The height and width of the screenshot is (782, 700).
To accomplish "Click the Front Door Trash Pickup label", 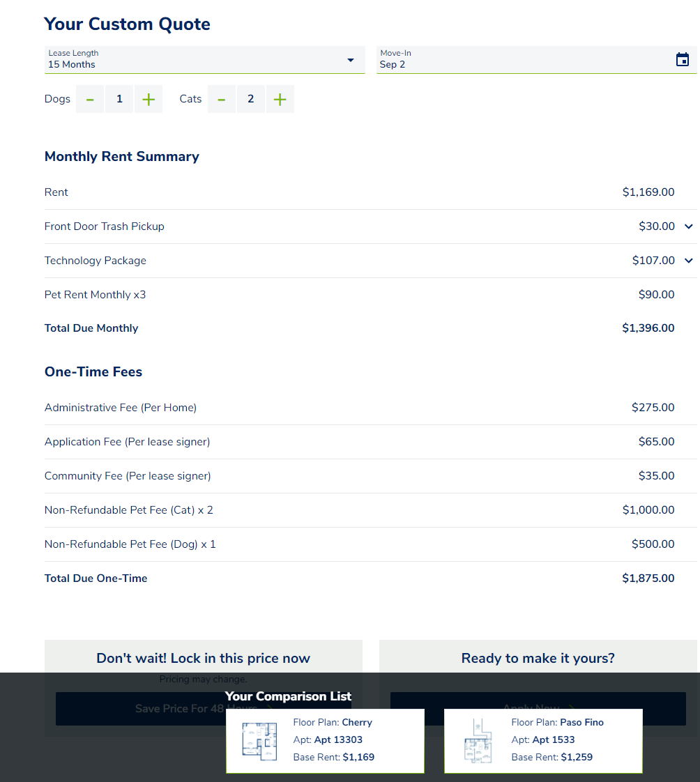I will point(105,227).
